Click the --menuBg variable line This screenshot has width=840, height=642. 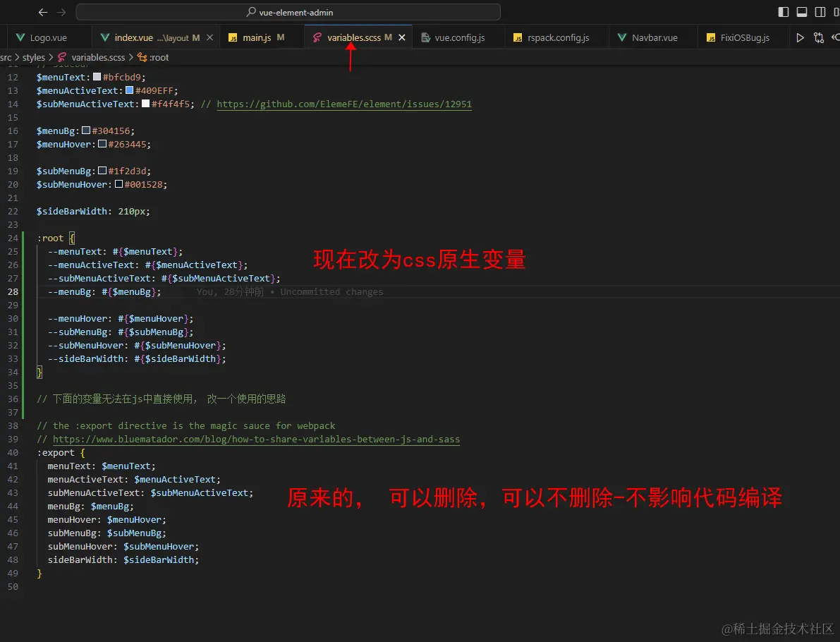click(x=104, y=291)
